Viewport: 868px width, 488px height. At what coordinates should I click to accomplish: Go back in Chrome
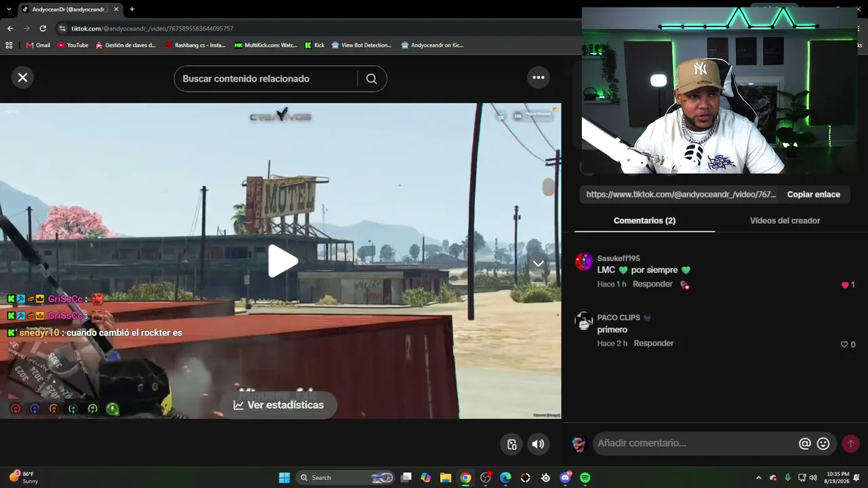coord(10,28)
